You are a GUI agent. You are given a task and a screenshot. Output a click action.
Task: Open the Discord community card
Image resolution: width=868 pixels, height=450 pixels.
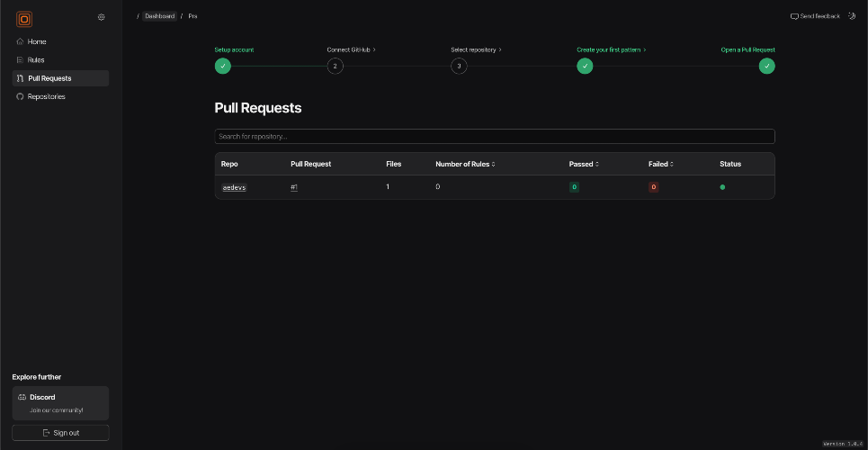[60, 403]
